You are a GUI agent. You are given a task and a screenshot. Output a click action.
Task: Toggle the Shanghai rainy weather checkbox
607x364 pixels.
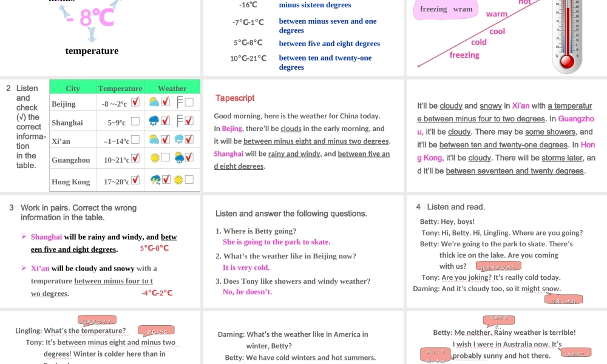(x=166, y=121)
